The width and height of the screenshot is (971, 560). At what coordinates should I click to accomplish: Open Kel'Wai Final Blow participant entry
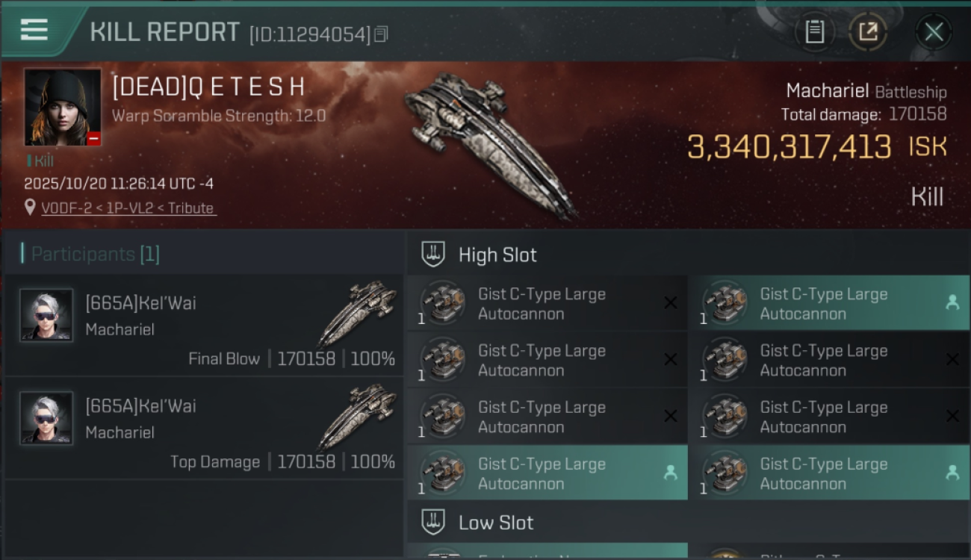[204, 326]
